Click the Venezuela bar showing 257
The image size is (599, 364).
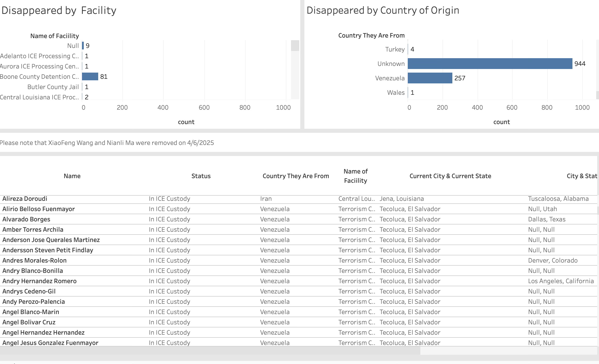[x=430, y=78]
